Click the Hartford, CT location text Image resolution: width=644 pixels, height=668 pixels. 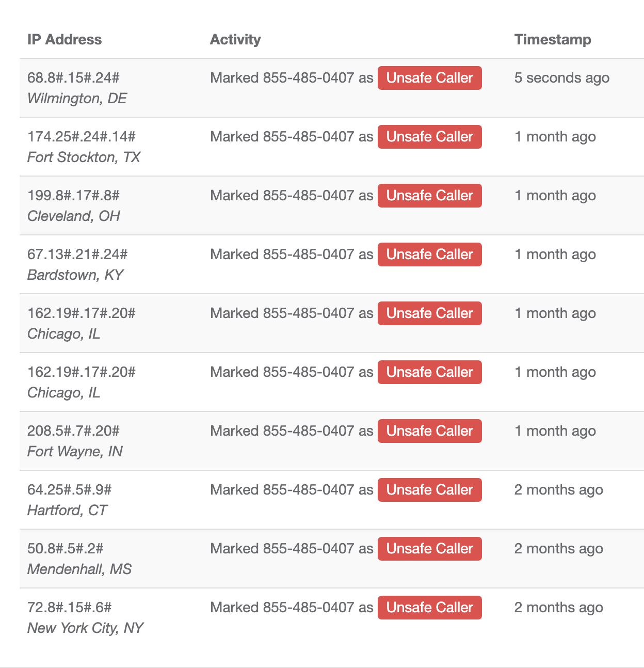[67, 510]
